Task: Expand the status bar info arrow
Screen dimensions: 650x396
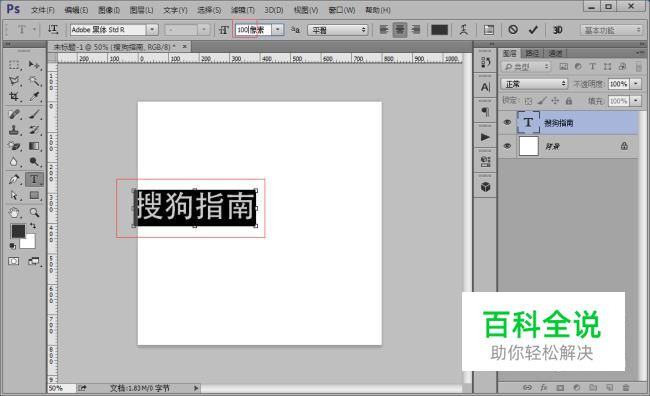Action: [196, 388]
